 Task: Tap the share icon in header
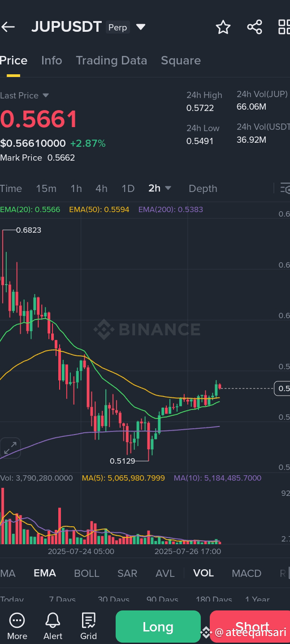pyautogui.click(x=255, y=27)
